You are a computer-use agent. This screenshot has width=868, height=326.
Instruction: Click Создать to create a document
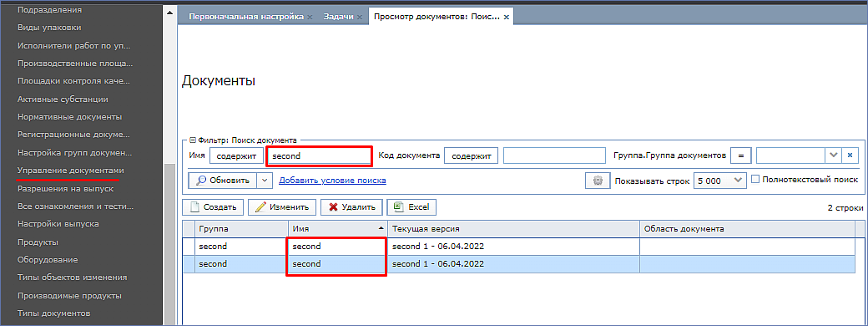213,206
